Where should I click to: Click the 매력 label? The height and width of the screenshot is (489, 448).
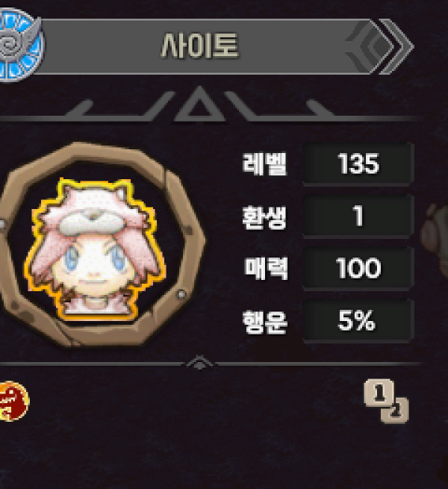pos(266,269)
